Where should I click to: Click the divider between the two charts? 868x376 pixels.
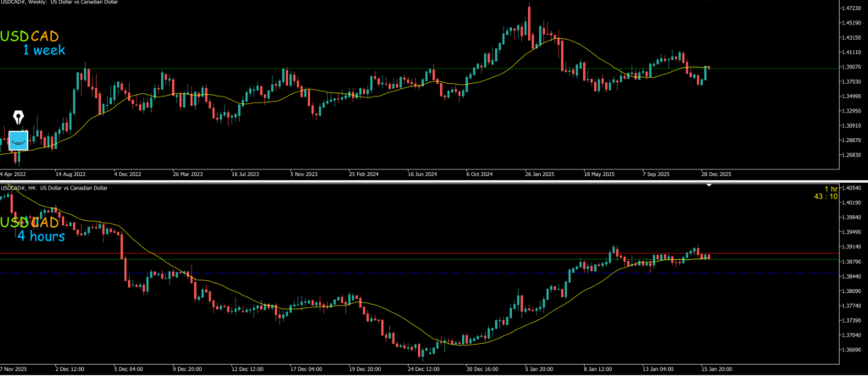click(x=424, y=181)
